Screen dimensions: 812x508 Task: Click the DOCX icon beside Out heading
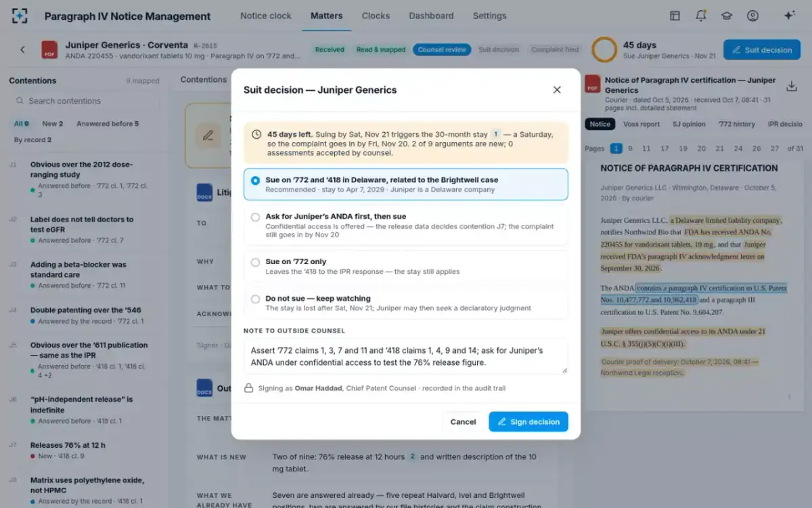(204, 387)
